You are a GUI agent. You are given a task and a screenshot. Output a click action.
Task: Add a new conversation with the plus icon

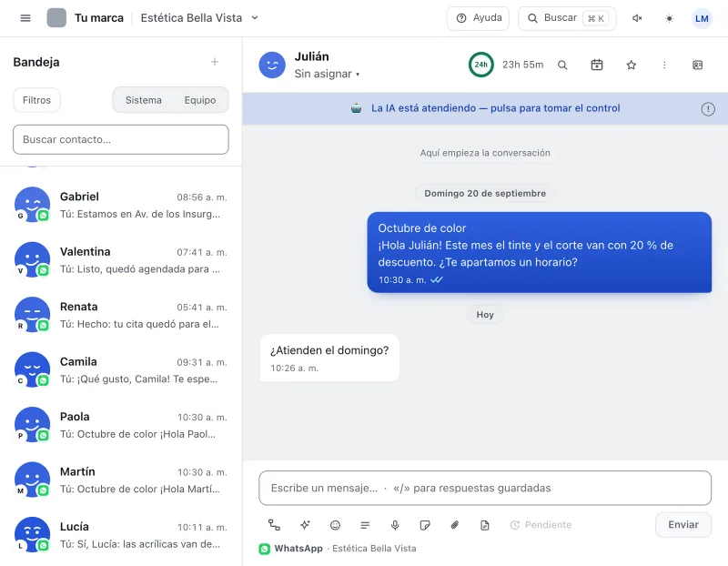pyautogui.click(x=215, y=62)
